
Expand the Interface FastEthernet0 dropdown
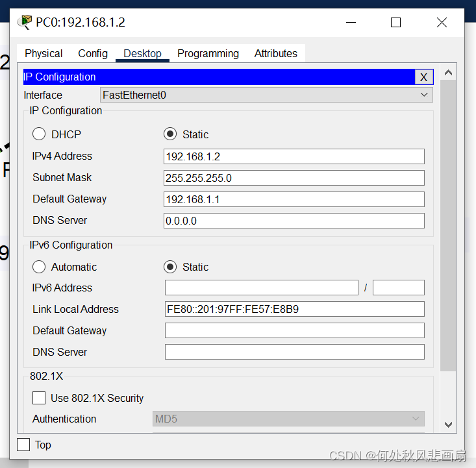click(x=266, y=95)
